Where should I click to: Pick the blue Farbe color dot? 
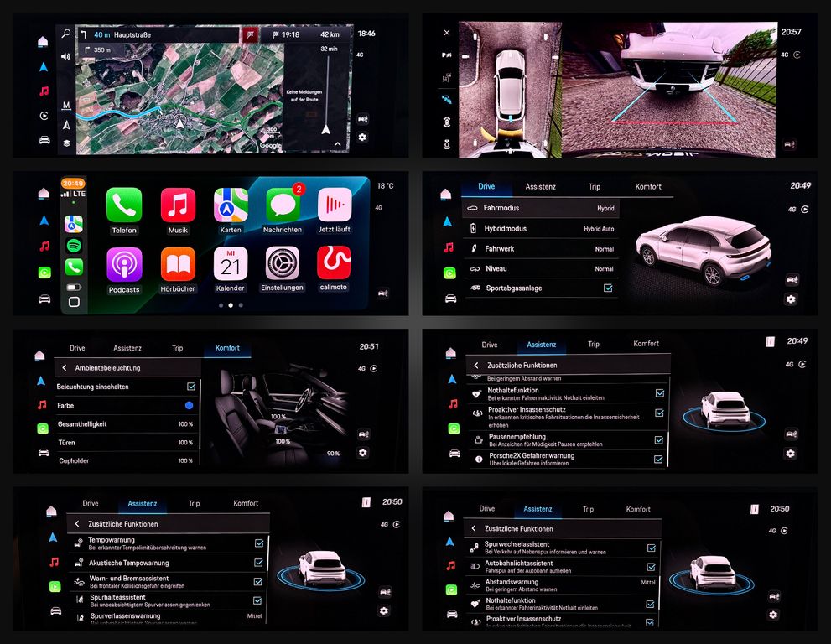(x=190, y=406)
